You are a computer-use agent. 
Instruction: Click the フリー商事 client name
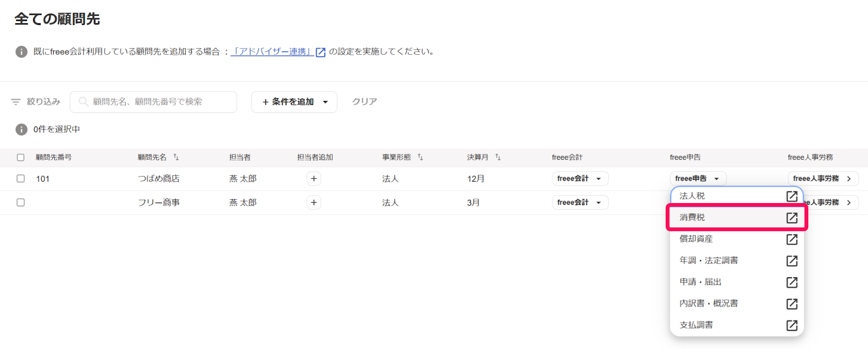[x=158, y=202]
